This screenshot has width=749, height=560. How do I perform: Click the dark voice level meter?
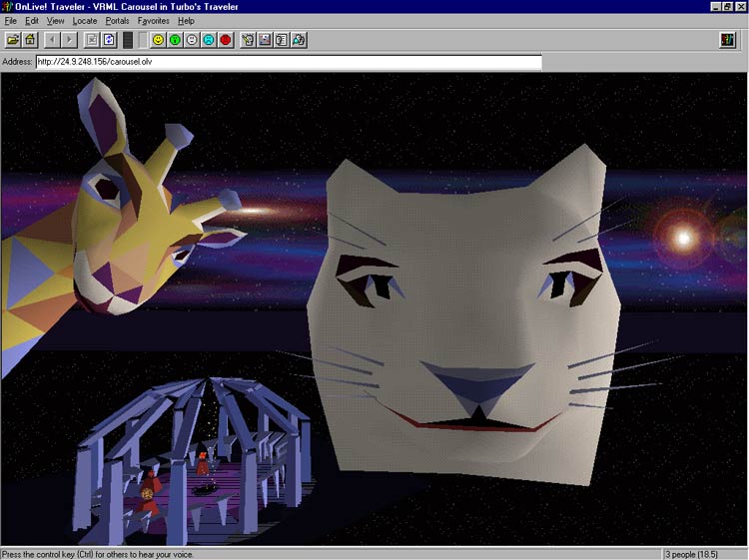(128, 40)
